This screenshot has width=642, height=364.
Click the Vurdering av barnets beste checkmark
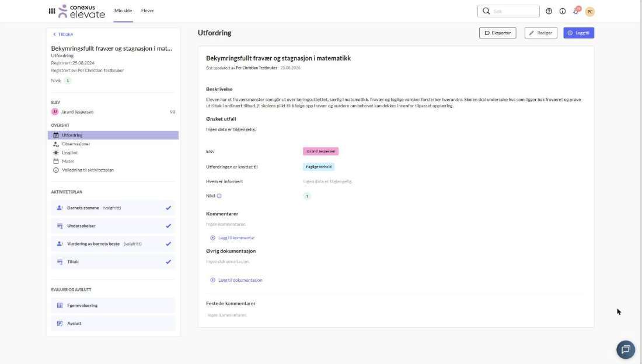(x=168, y=244)
